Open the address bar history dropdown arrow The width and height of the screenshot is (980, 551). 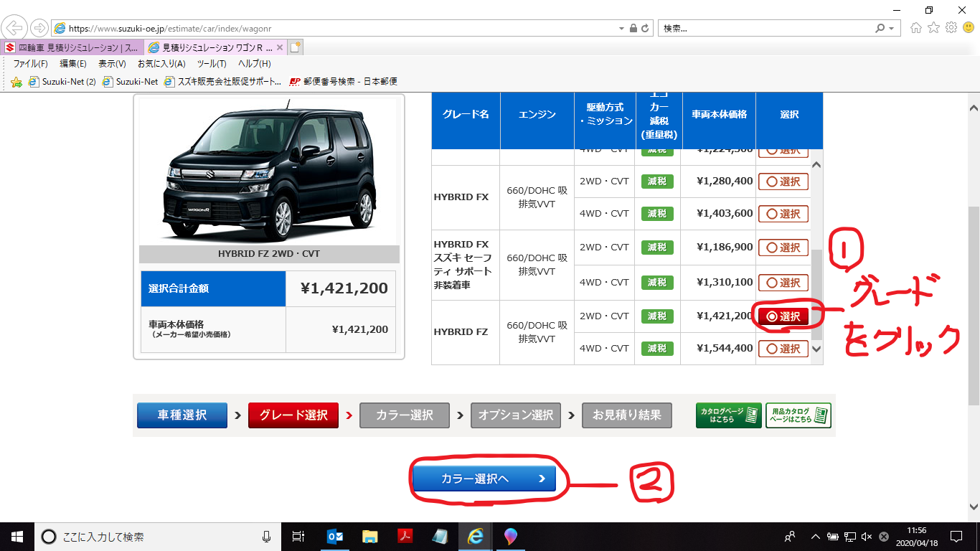click(x=621, y=29)
